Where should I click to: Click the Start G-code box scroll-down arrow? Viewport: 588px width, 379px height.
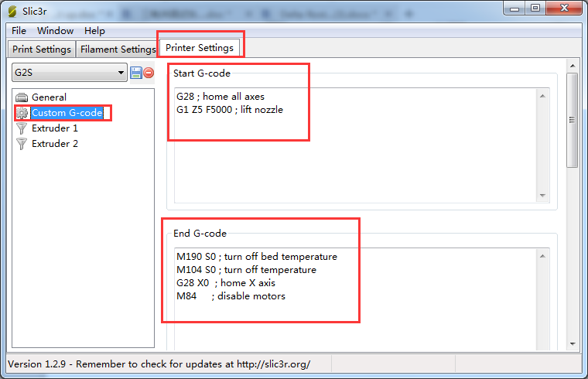click(x=542, y=196)
